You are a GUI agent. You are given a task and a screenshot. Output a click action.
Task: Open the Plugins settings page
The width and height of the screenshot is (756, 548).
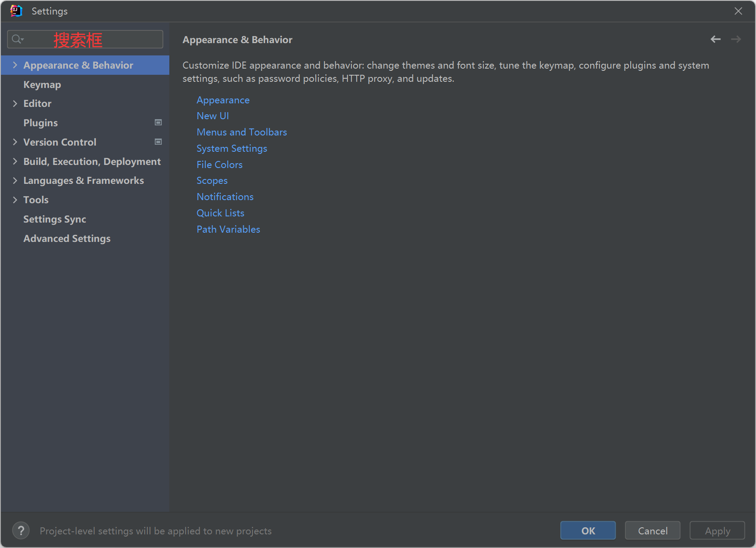(85, 123)
